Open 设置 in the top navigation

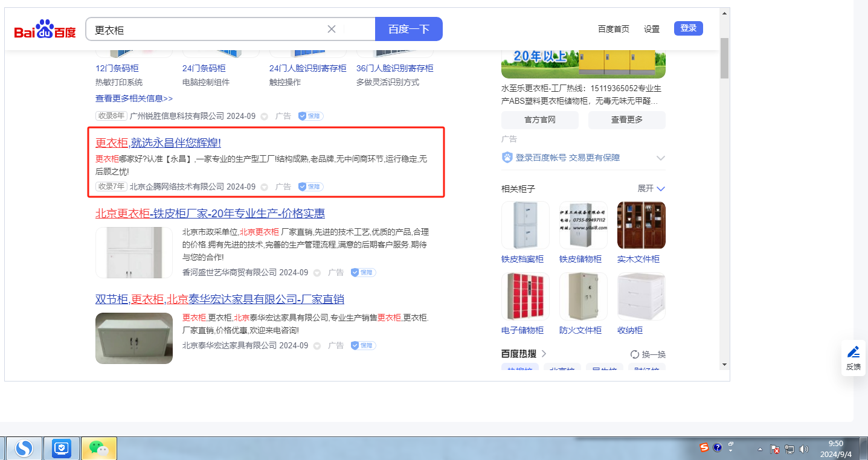pos(652,29)
